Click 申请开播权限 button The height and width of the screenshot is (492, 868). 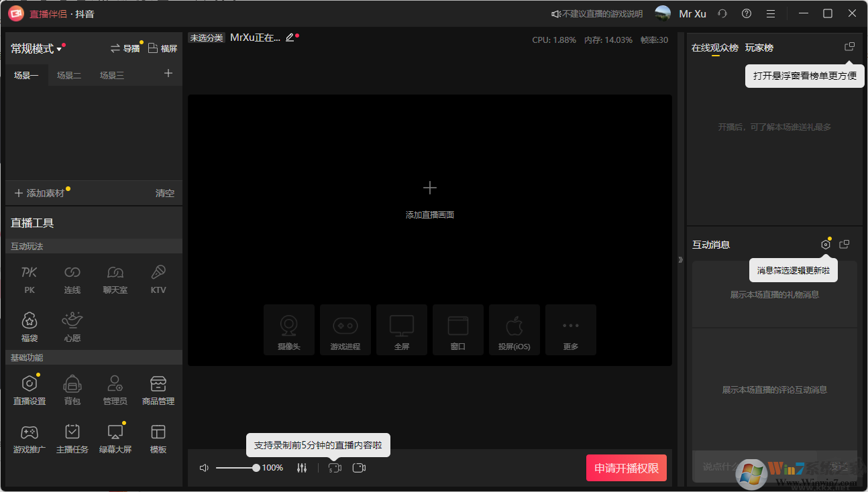click(x=627, y=468)
